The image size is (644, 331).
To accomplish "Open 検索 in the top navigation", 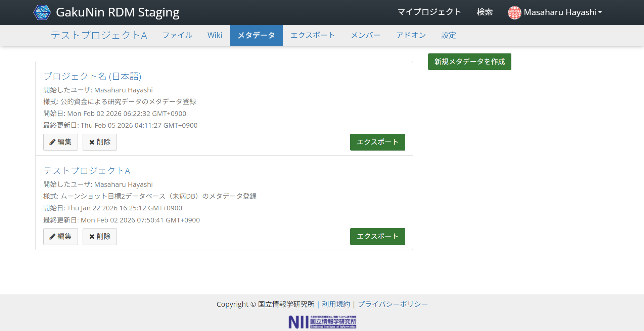I will [x=485, y=12].
